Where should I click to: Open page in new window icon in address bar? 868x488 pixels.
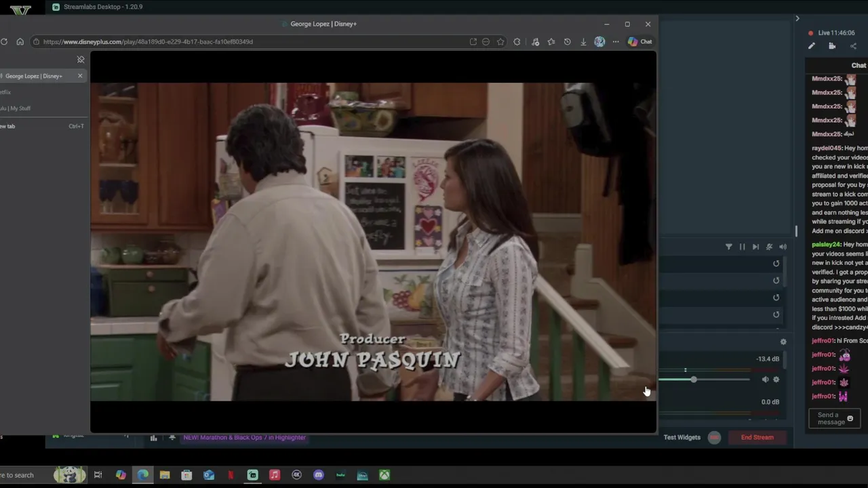point(473,42)
